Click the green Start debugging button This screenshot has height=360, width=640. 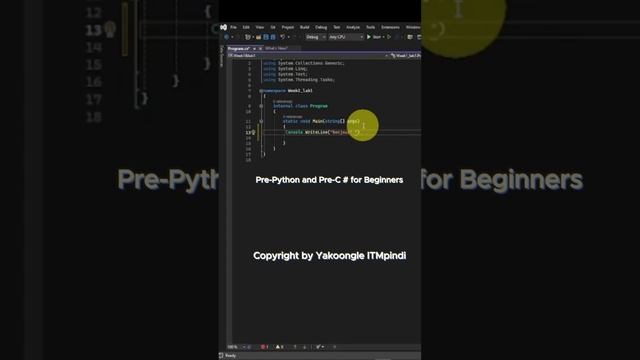(x=374, y=37)
